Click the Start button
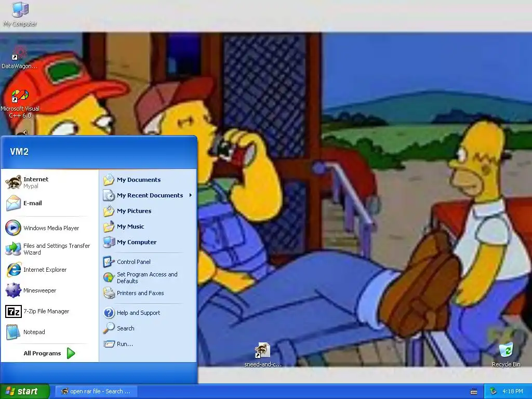Image resolution: width=532 pixels, height=399 pixels. (x=24, y=391)
